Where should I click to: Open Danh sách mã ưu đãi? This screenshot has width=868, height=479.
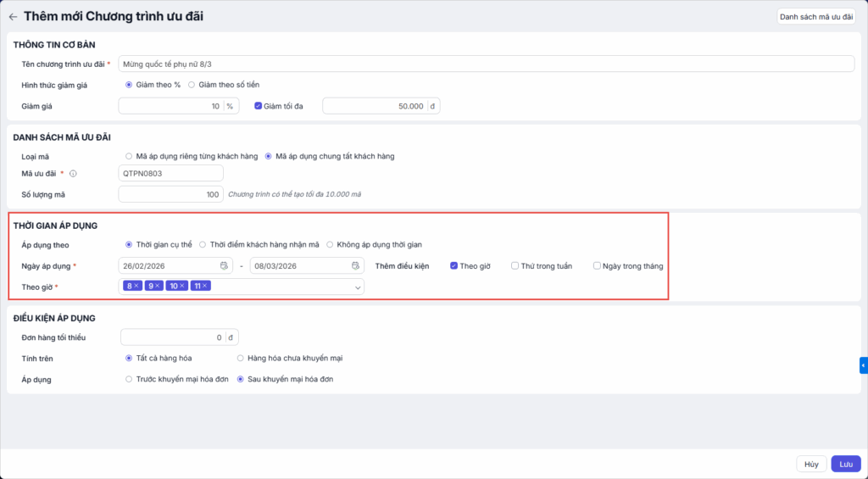(815, 16)
